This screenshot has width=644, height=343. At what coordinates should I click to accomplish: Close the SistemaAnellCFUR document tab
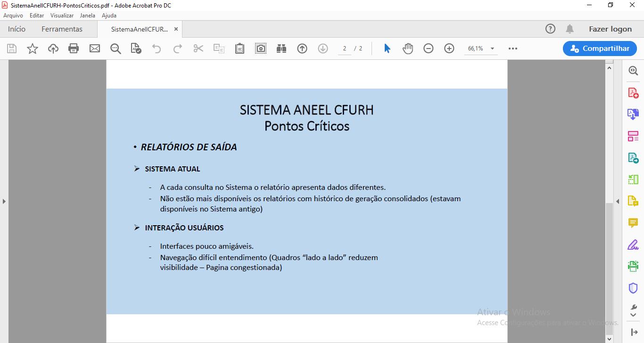pyautogui.click(x=176, y=29)
